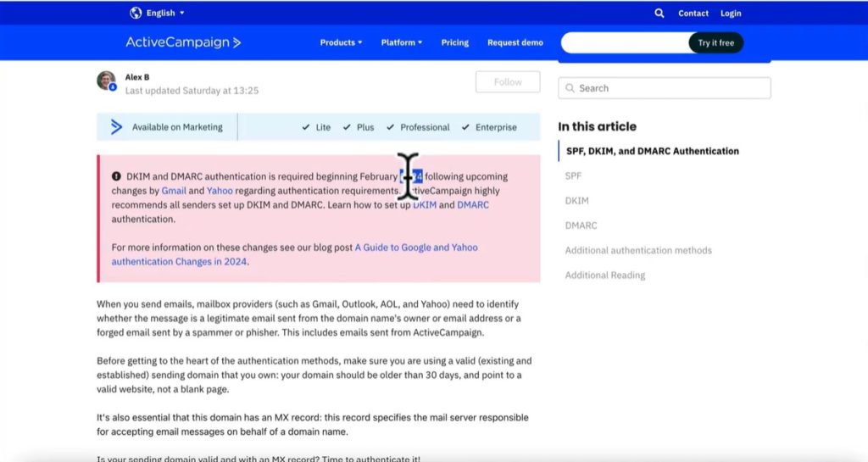Click the Marketing arrow icon in availability bar
Image resolution: width=868 pixels, height=462 pixels.
[x=117, y=127]
